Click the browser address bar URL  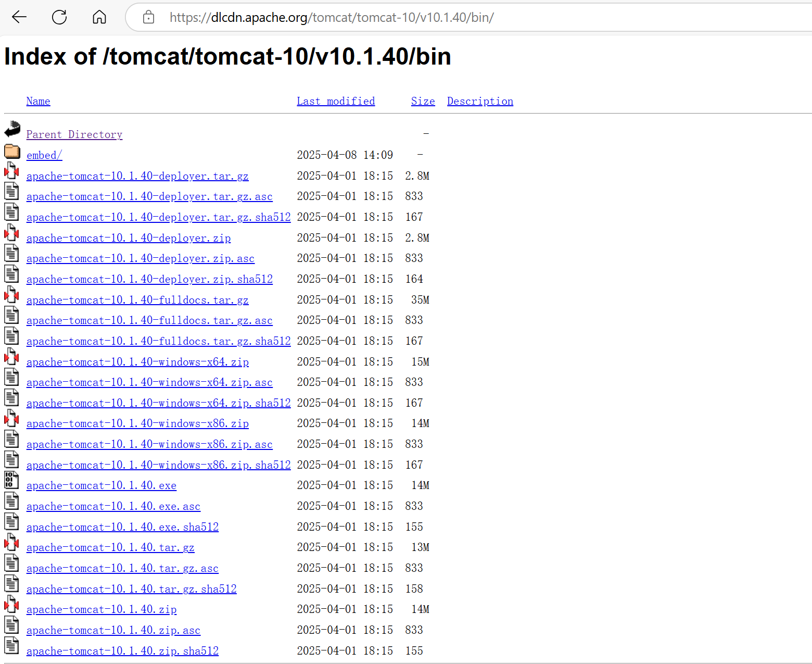[x=332, y=17]
